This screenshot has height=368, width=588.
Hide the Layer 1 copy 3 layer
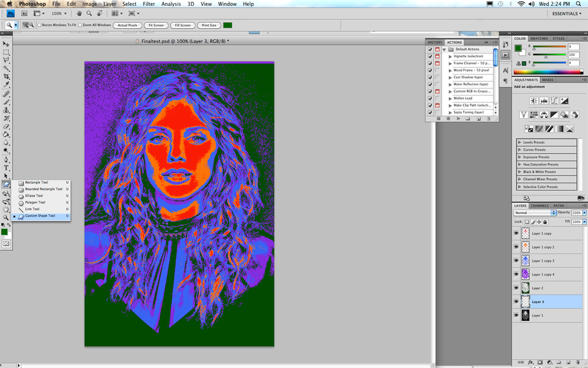pos(516,261)
